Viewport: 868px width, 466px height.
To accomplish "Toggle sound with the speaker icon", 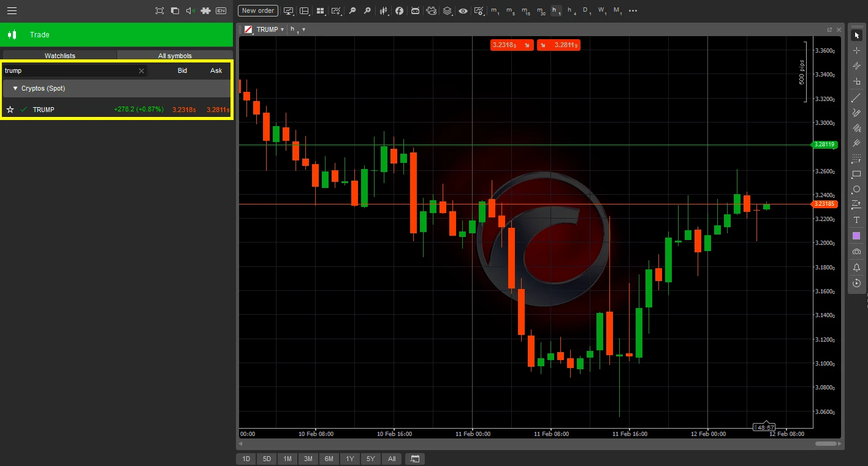I will [x=190, y=11].
